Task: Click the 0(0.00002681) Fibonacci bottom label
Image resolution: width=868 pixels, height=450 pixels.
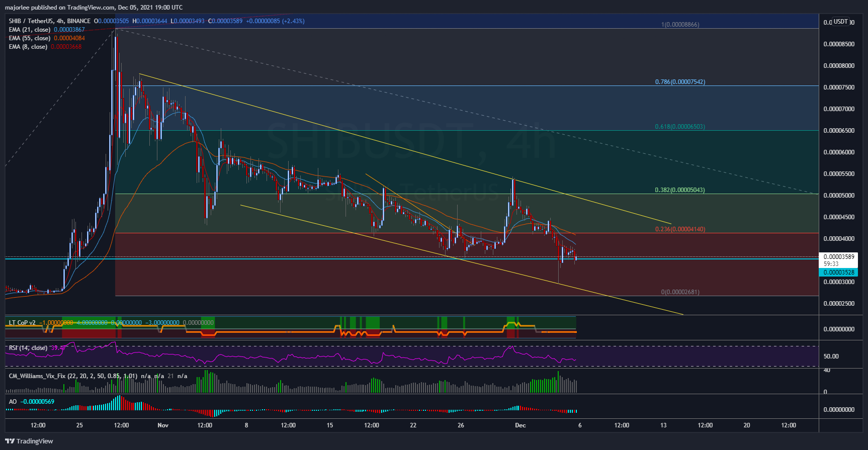Action: tap(680, 292)
